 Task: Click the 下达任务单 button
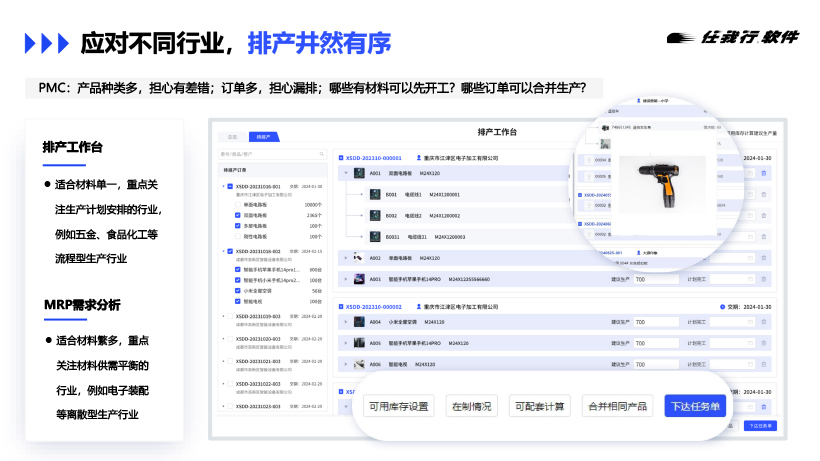(699, 406)
